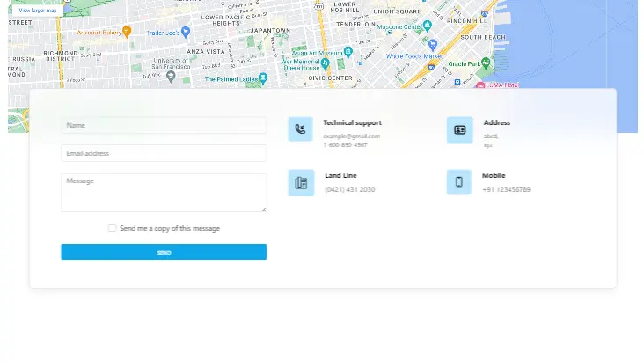Enable Send me a copy checkbox

click(x=113, y=228)
